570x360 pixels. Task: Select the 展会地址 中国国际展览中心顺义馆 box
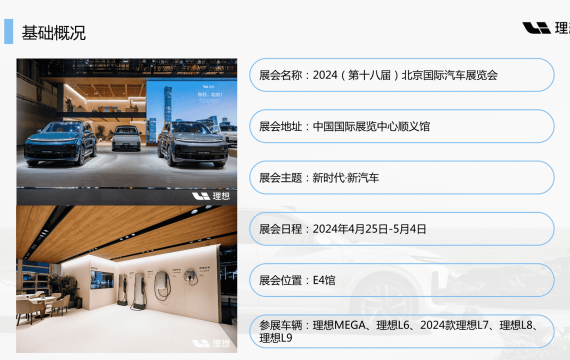402,126
